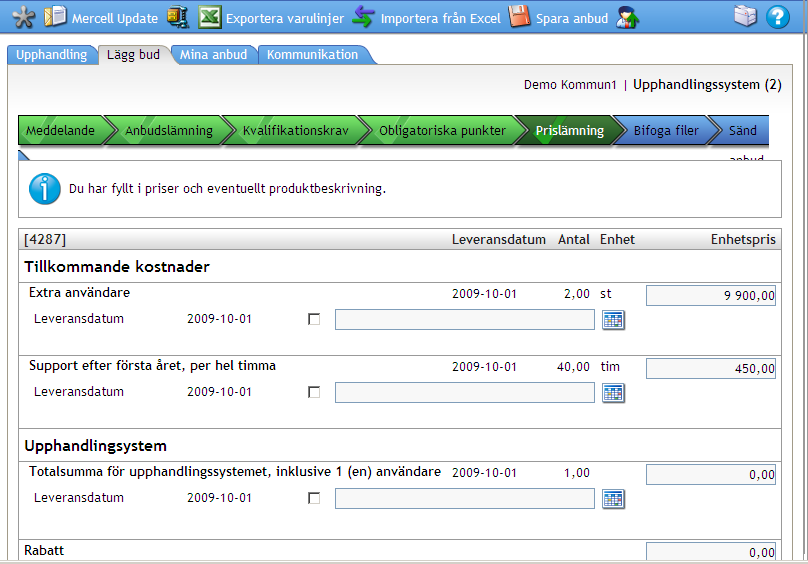Click Support efter första året, per hel timma
The width and height of the screenshot is (808, 564).
click(153, 366)
